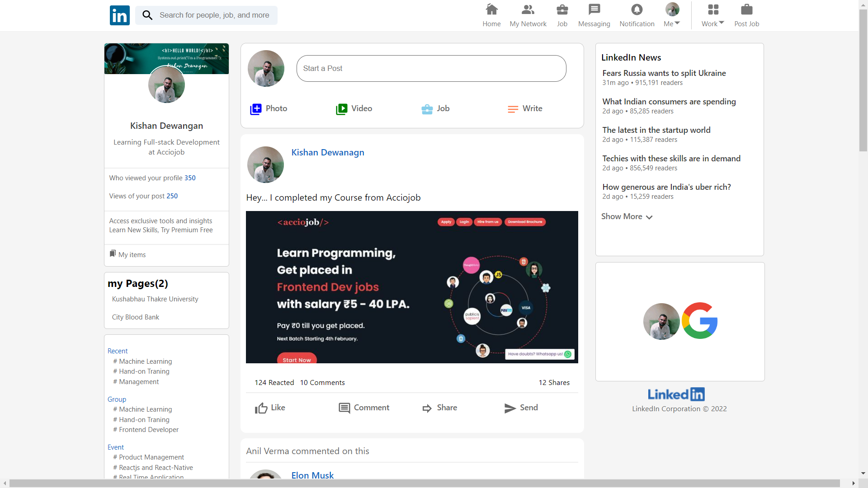The image size is (868, 488).
Task: Open the Job briefcase nav icon
Action: tap(562, 9)
